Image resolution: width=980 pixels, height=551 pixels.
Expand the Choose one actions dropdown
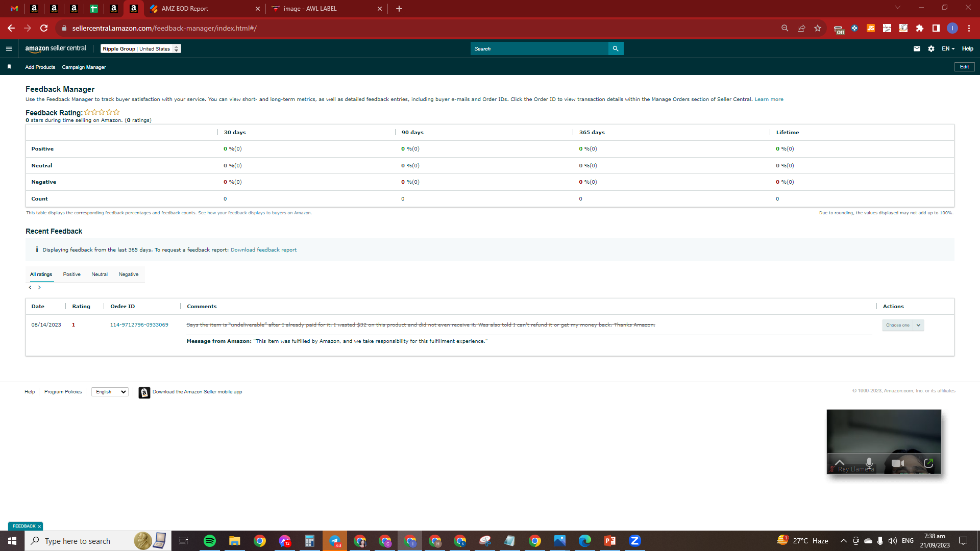pos(903,325)
